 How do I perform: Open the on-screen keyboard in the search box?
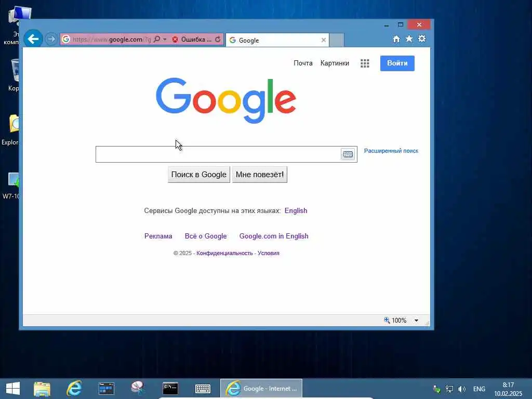pos(348,154)
